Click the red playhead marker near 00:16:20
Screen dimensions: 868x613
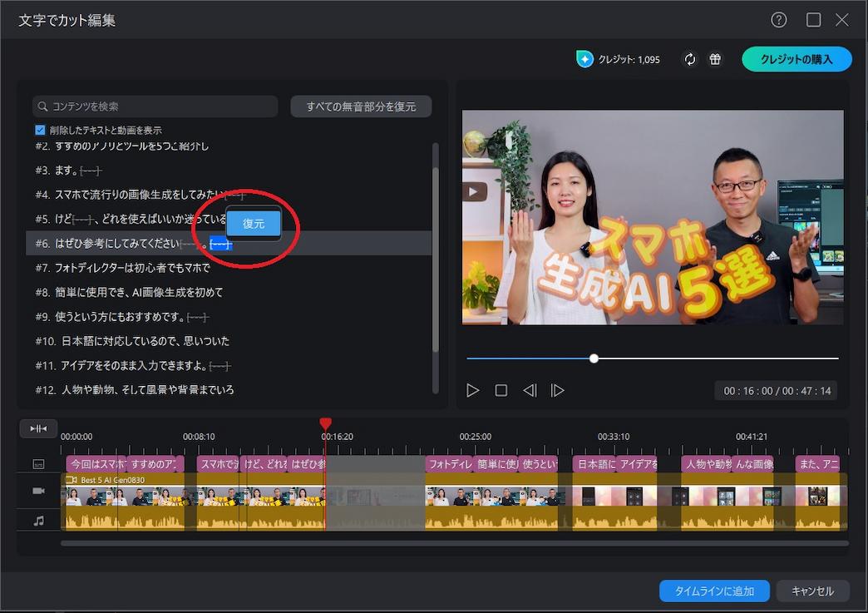(325, 423)
